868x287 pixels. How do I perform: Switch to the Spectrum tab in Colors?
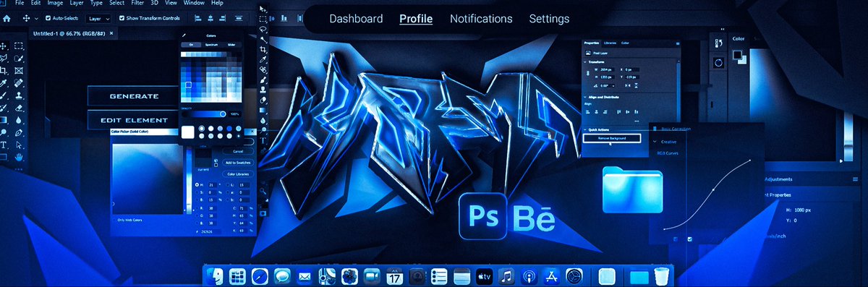point(211,44)
